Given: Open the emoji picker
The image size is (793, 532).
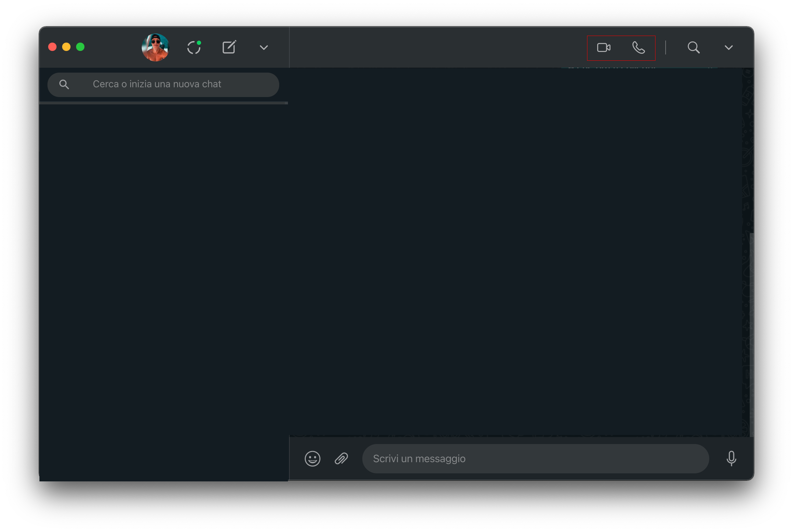Looking at the screenshot, I should pyautogui.click(x=312, y=458).
